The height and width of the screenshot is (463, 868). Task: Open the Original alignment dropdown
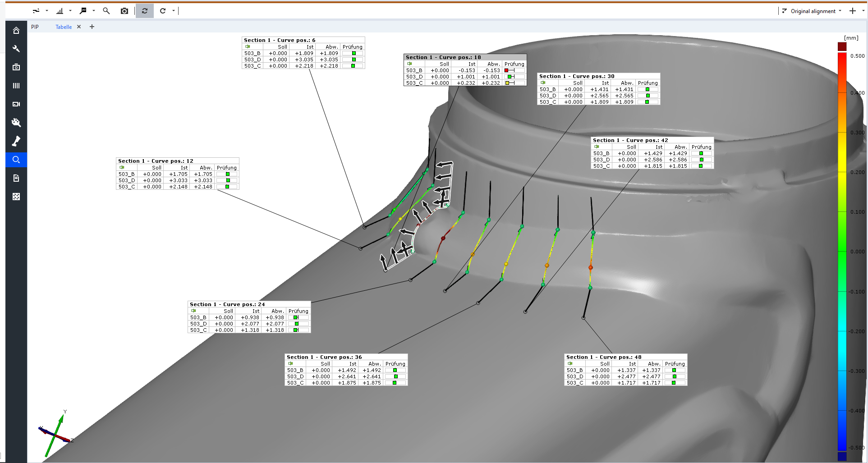pyautogui.click(x=812, y=11)
